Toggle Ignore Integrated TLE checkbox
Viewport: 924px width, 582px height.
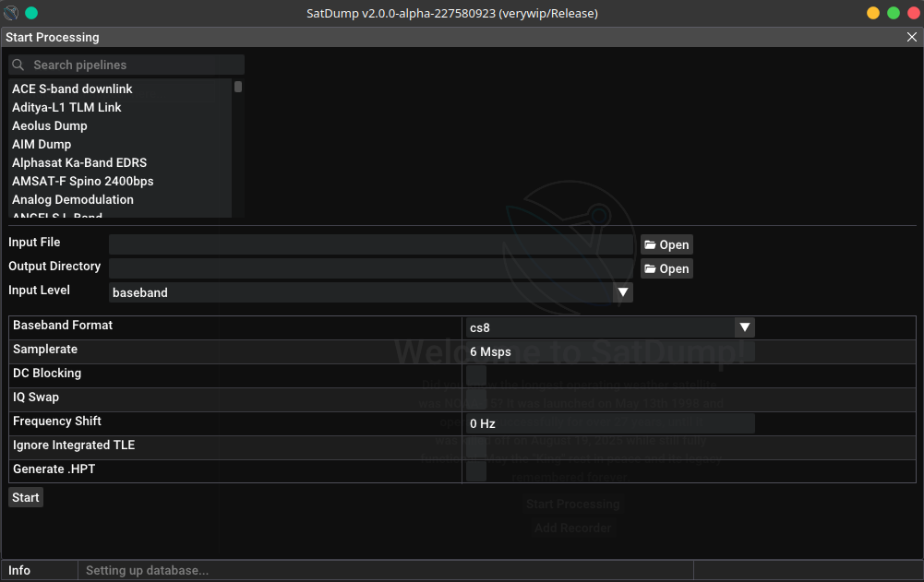click(x=476, y=447)
